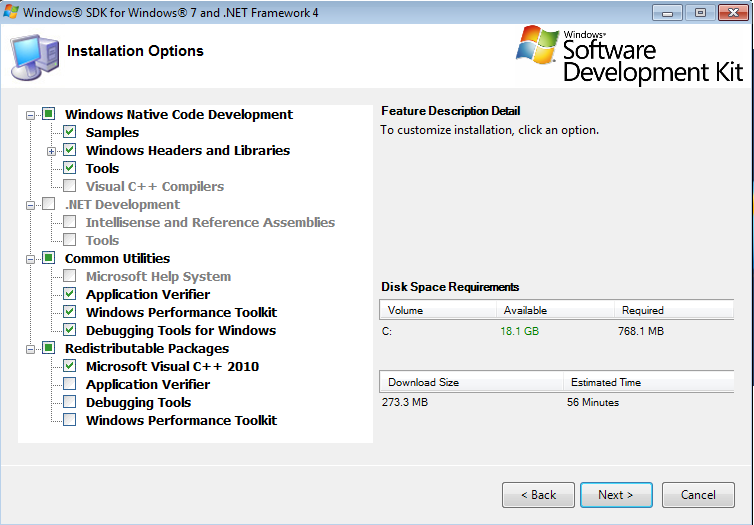
Task: Select the 'Windows Native Code Development' label
Action: tap(179, 114)
